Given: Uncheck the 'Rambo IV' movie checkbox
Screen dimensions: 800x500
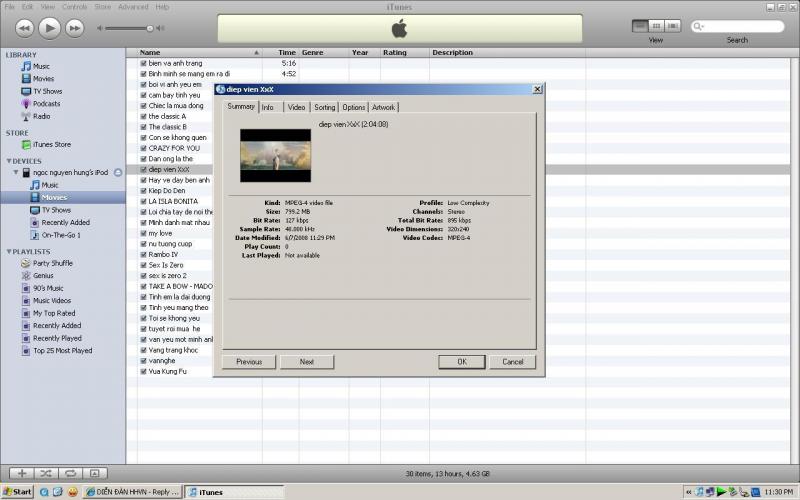Looking at the screenshot, I should [143, 254].
